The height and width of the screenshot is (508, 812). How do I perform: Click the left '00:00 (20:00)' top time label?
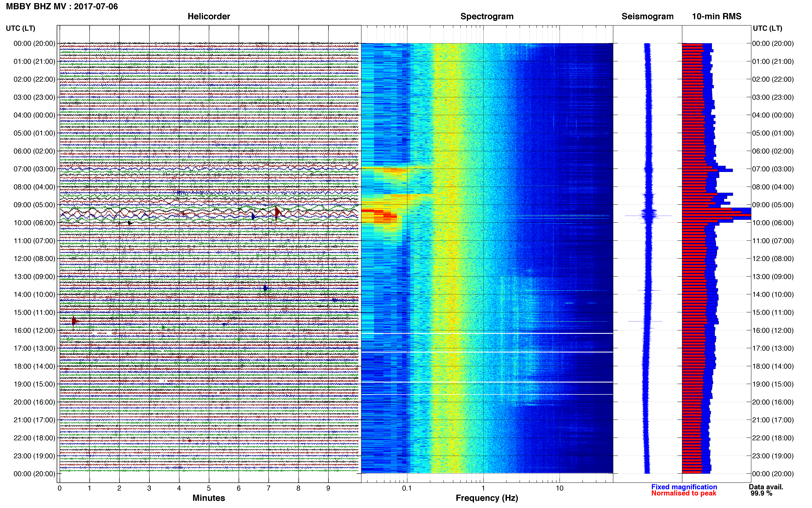pyautogui.click(x=34, y=43)
